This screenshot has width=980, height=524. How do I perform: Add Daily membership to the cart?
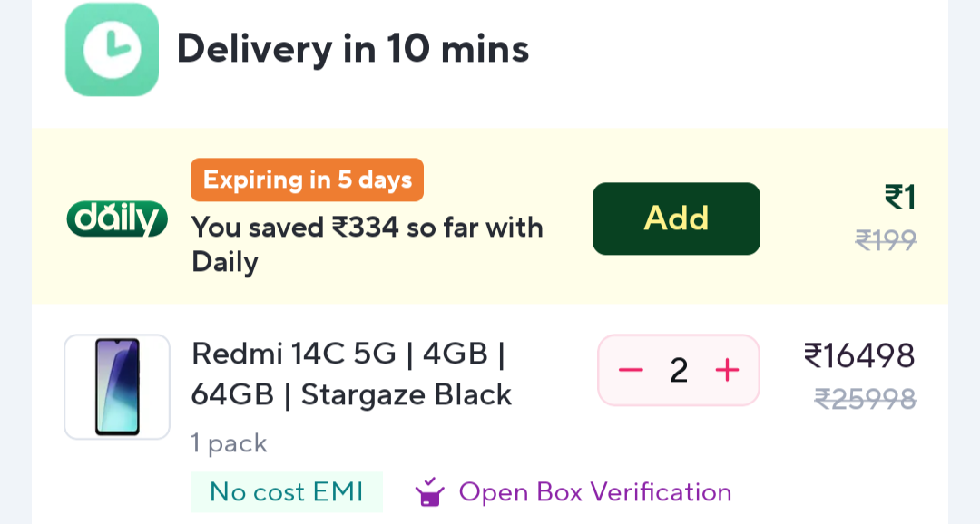676,218
